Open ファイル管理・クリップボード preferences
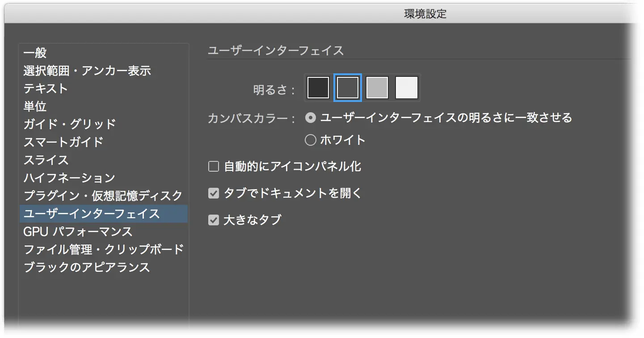Screen dimensions: 644x338 tap(104, 249)
